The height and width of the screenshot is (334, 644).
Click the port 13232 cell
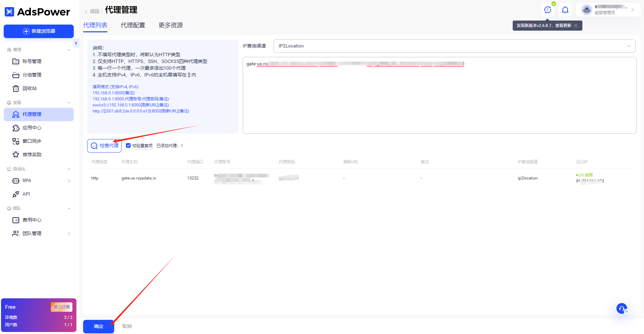[x=193, y=178]
